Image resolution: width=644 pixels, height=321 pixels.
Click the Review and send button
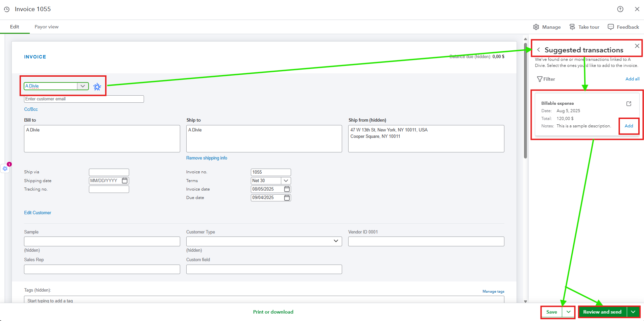pyautogui.click(x=602, y=312)
